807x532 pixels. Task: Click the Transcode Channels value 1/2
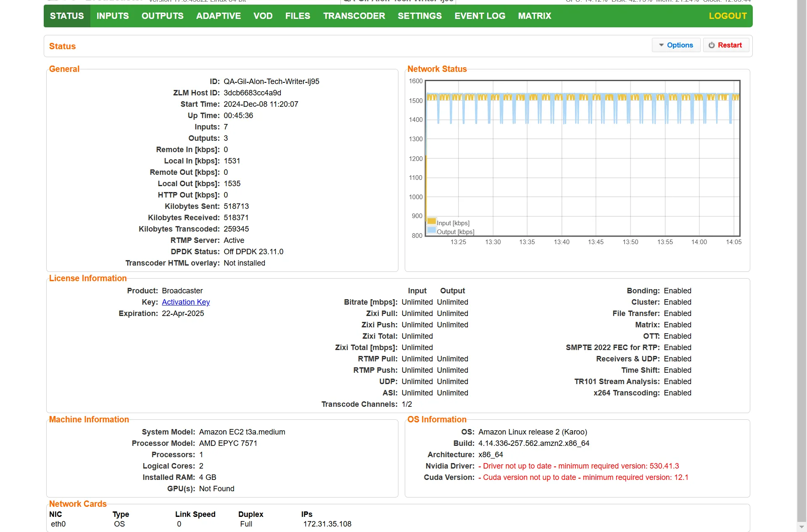[407, 404]
